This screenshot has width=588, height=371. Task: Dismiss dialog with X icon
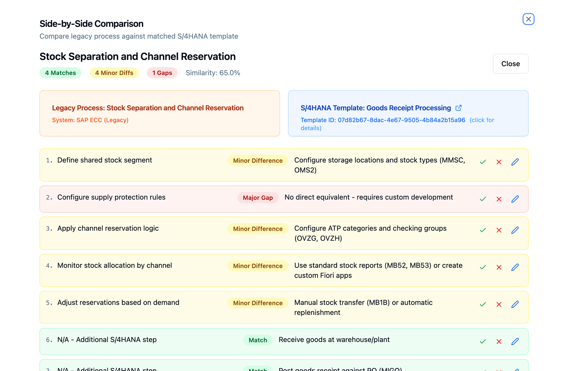[x=528, y=19]
